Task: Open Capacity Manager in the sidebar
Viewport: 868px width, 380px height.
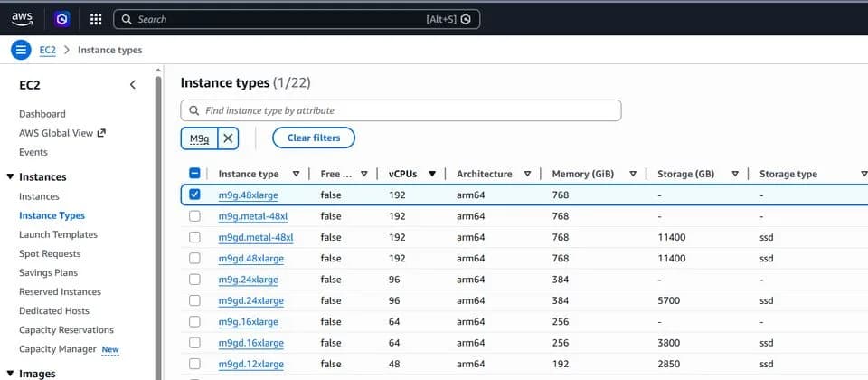Action: point(58,349)
